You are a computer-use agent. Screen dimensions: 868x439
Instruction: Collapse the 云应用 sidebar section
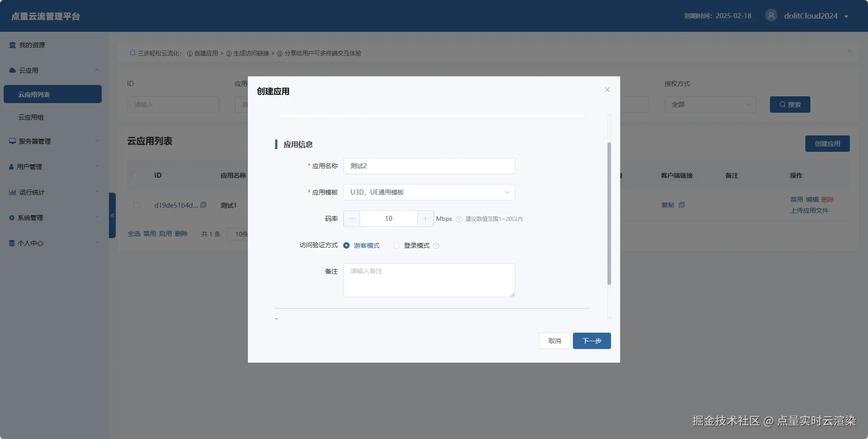[54, 70]
